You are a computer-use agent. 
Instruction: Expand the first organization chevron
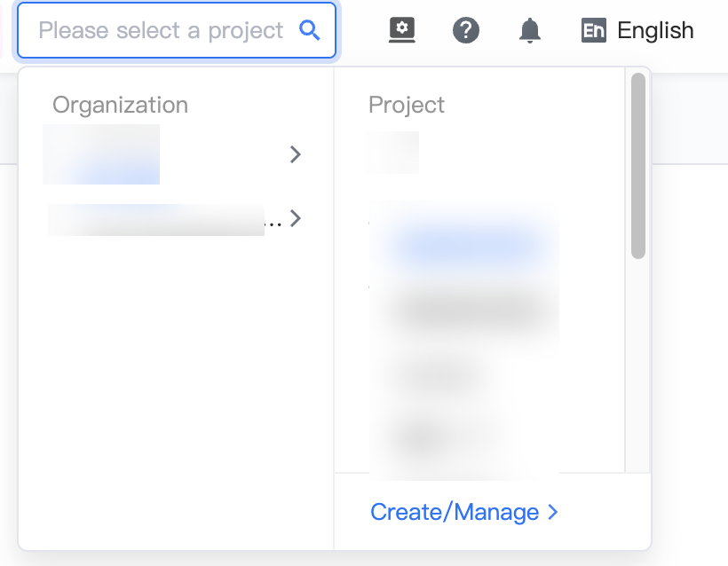(x=296, y=154)
